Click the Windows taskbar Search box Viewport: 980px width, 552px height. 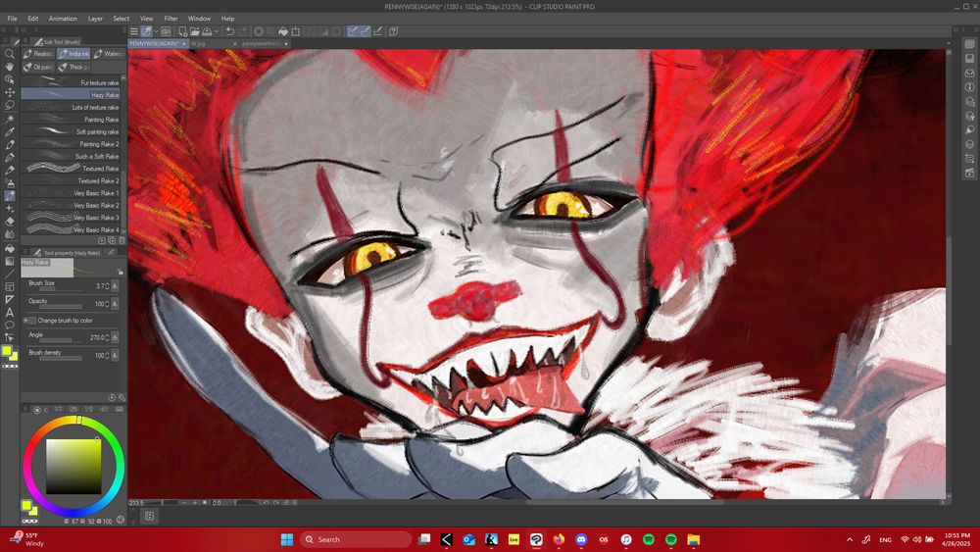356,539
